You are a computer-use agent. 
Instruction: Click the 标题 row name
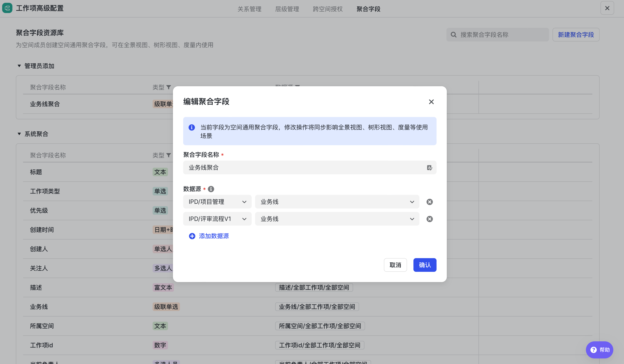(36, 172)
